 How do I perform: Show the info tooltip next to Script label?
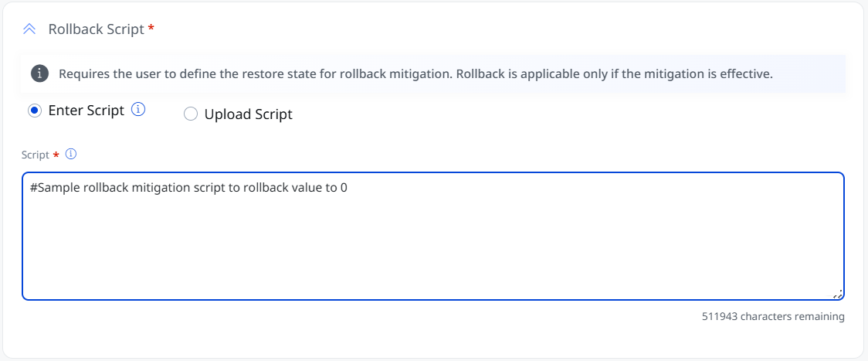[x=71, y=154]
